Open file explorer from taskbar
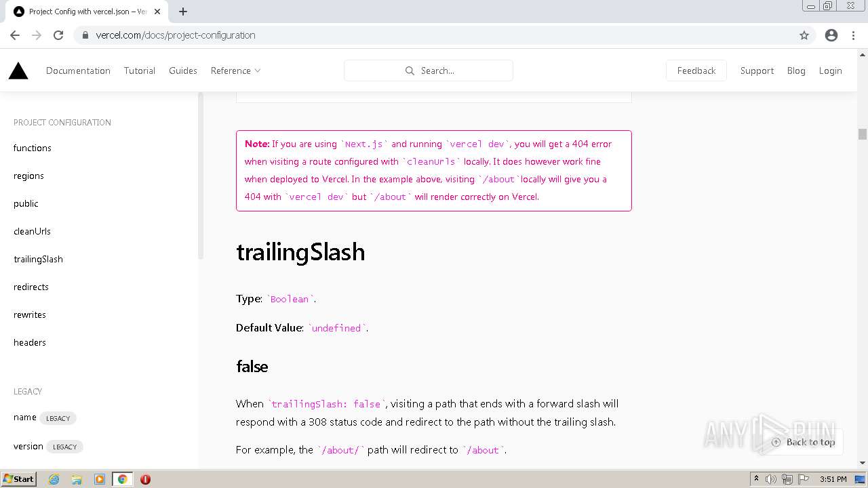Screen dimensions: 868x488 (77, 479)
